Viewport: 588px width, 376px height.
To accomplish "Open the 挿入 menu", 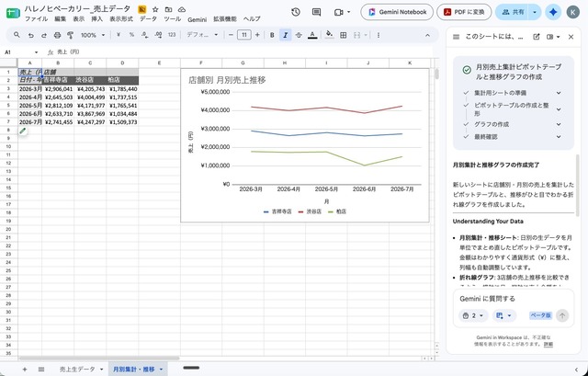I will click(97, 18).
